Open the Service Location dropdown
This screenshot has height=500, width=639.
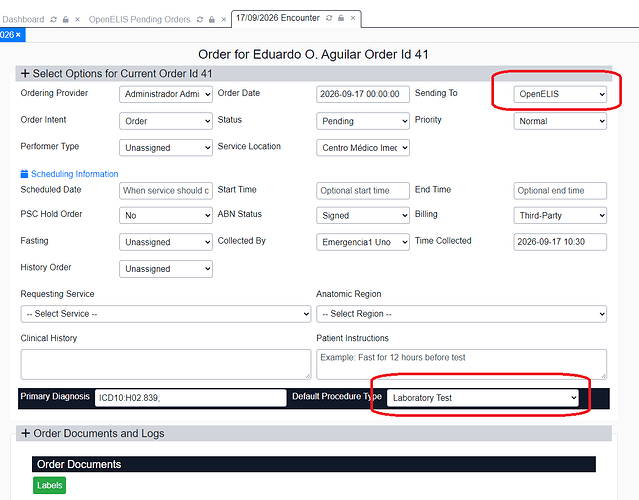[363, 148]
